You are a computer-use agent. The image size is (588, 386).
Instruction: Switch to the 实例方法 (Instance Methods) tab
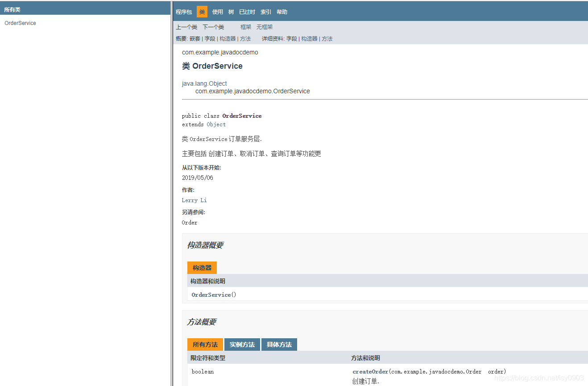[242, 344]
